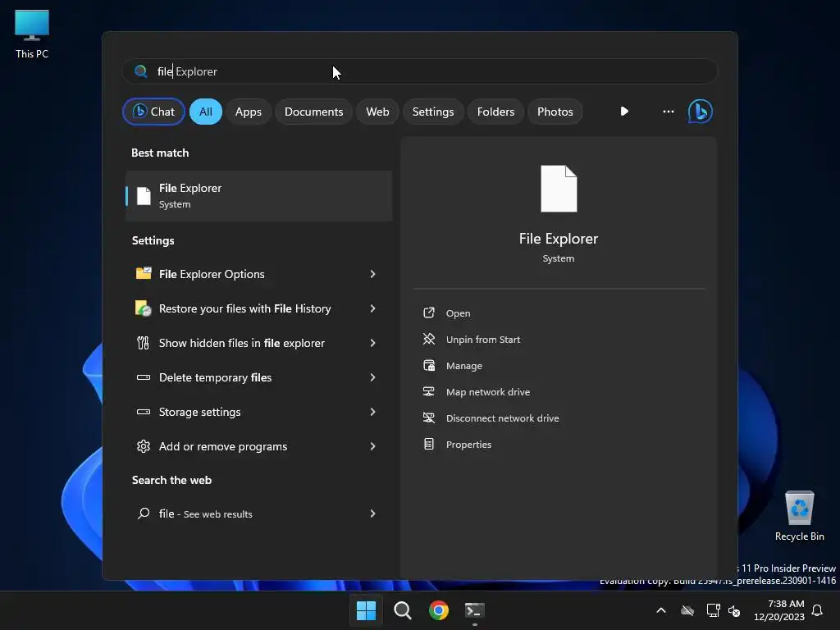Switch to the Web filter tab
Image resolution: width=840 pixels, height=630 pixels.
tap(377, 112)
